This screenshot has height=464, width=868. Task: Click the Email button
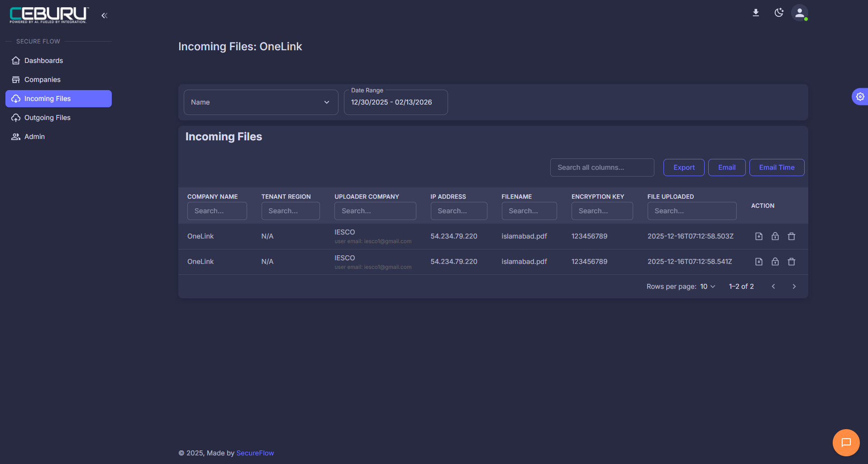(727, 167)
